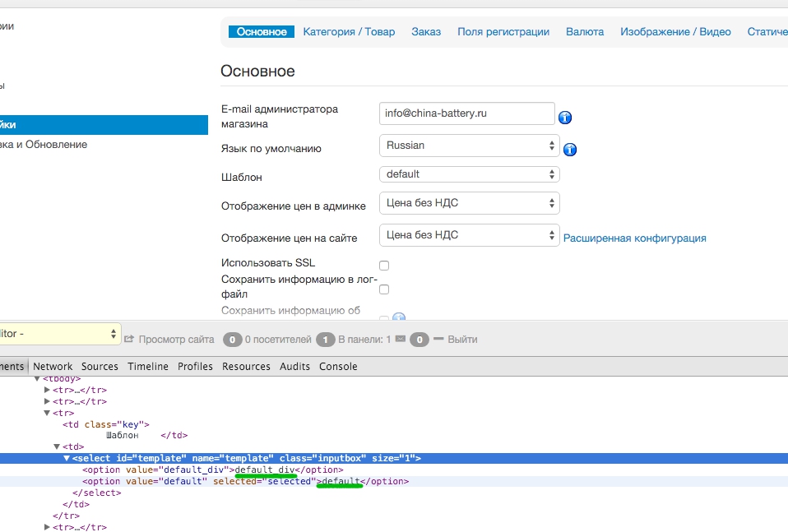Click the visitors count badge
This screenshot has width=788, height=532.
[x=233, y=340]
